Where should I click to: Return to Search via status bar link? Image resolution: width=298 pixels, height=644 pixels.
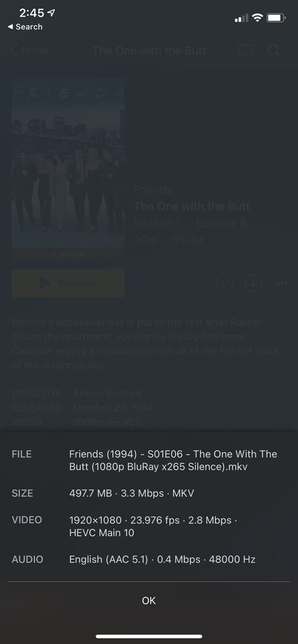click(x=25, y=27)
